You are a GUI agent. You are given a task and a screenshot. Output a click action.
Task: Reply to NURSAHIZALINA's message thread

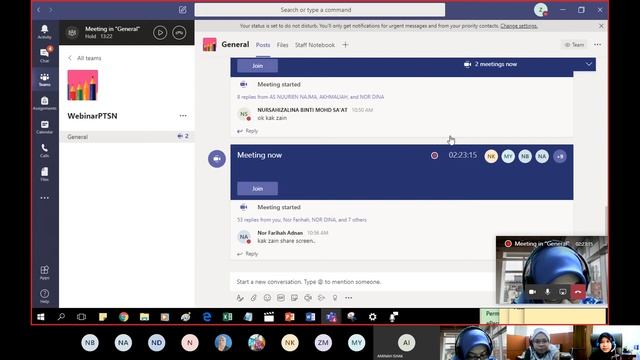[248, 131]
